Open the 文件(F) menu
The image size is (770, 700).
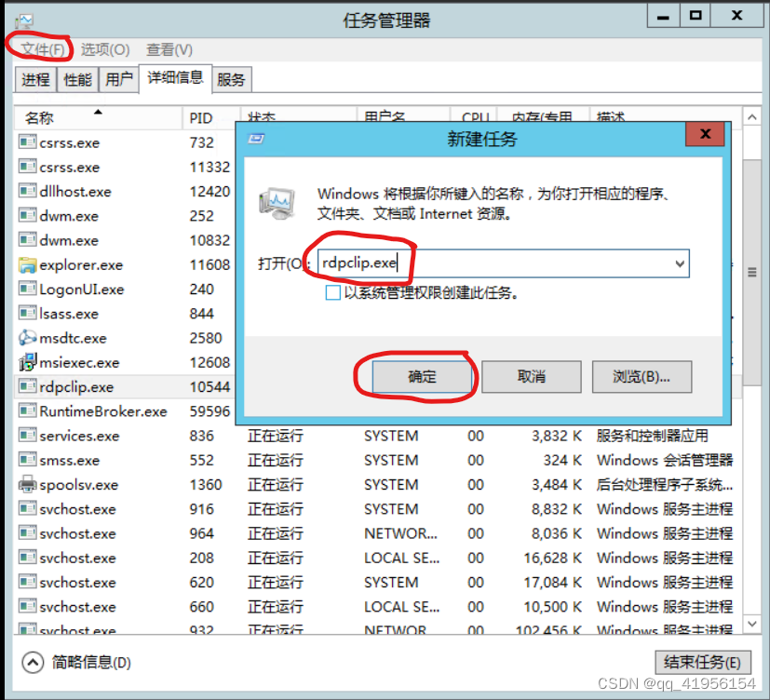click(43, 49)
